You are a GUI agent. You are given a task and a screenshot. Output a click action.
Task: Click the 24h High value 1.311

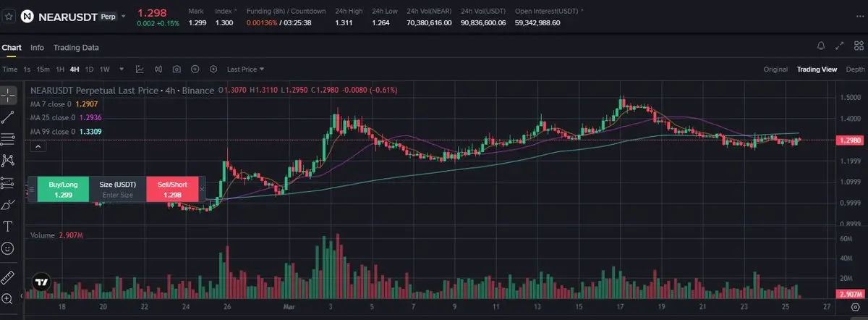coord(344,23)
